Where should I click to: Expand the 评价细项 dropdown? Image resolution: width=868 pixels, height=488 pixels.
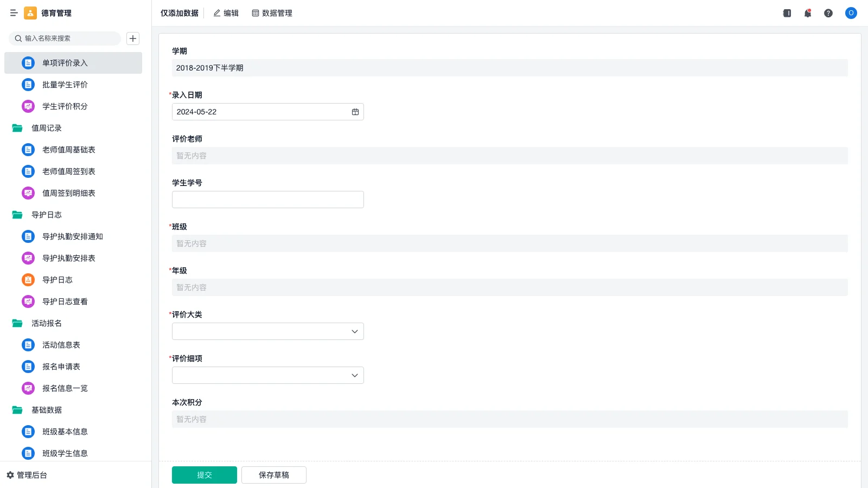coord(267,375)
